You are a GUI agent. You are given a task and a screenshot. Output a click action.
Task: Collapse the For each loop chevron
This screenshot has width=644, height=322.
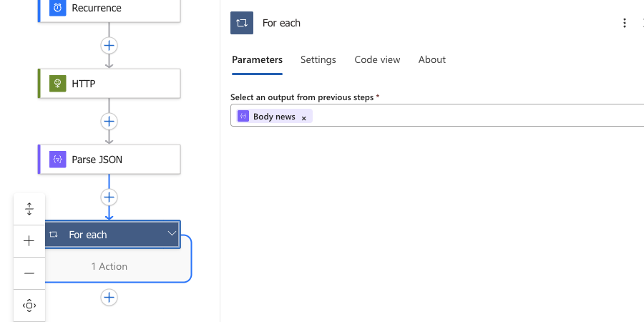coord(172,234)
